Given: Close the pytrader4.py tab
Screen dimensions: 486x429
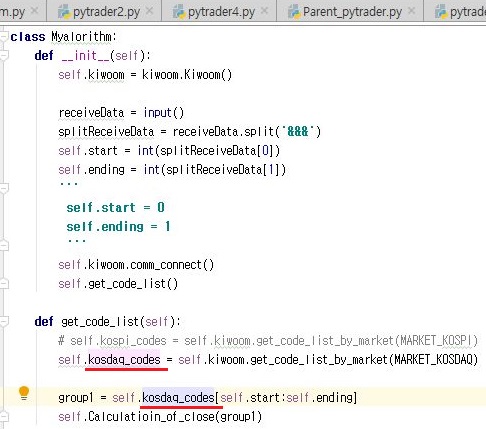Looking at the screenshot, I should tap(264, 11).
